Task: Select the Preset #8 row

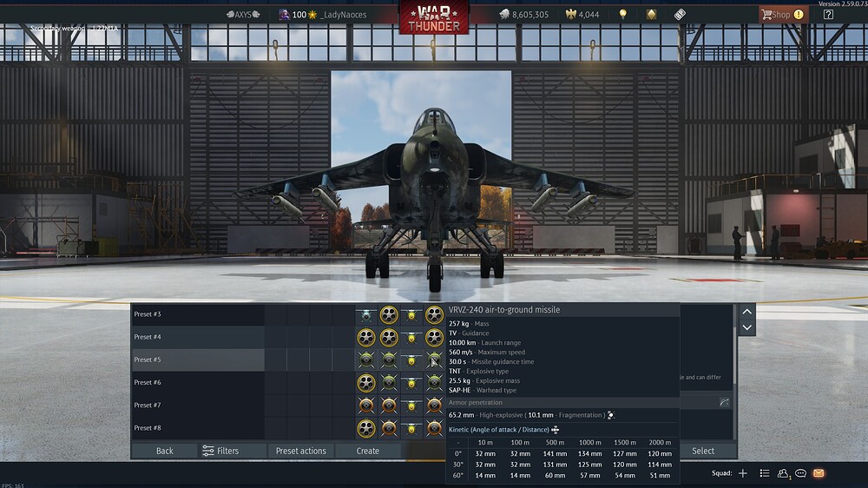Action: 198,427
